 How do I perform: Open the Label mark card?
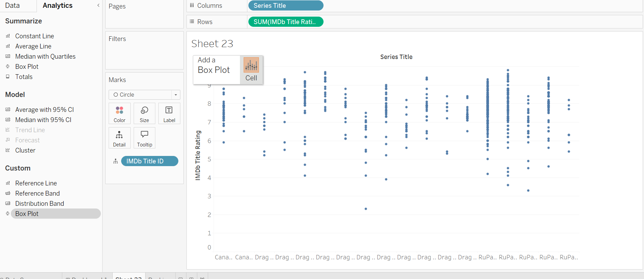coord(169,113)
